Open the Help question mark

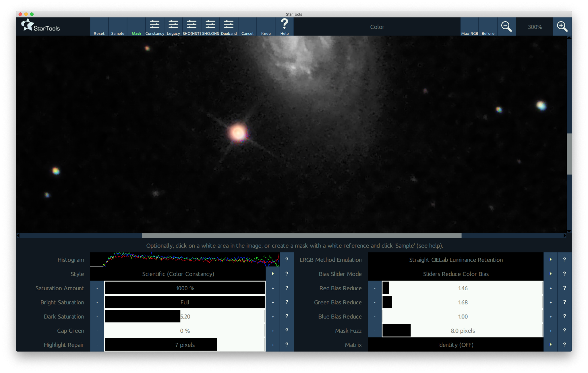click(285, 27)
